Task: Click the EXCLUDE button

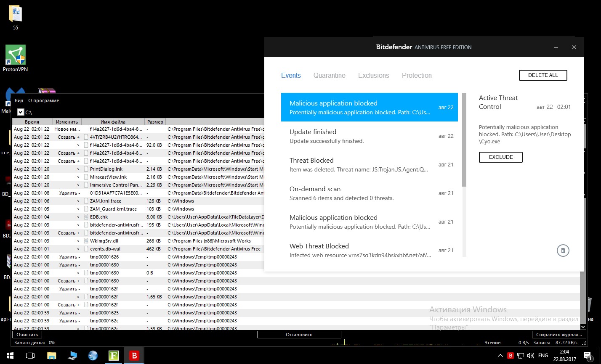Action: pyautogui.click(x=501, y=157)
